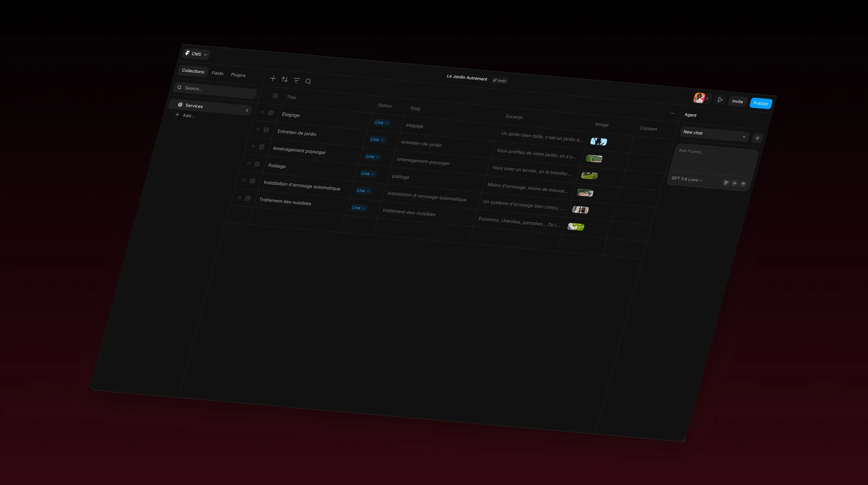Click the plus icon next to Add...
Screen dimensions: 868x485
coord(177,115)
